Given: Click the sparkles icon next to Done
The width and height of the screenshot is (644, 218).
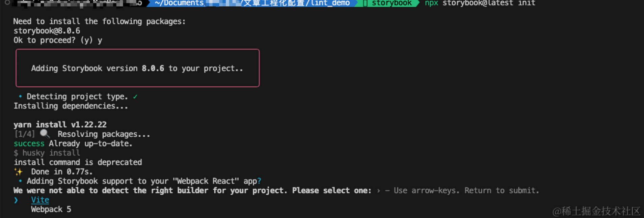Looking at the screenshot, I should (x=18, y=172).
